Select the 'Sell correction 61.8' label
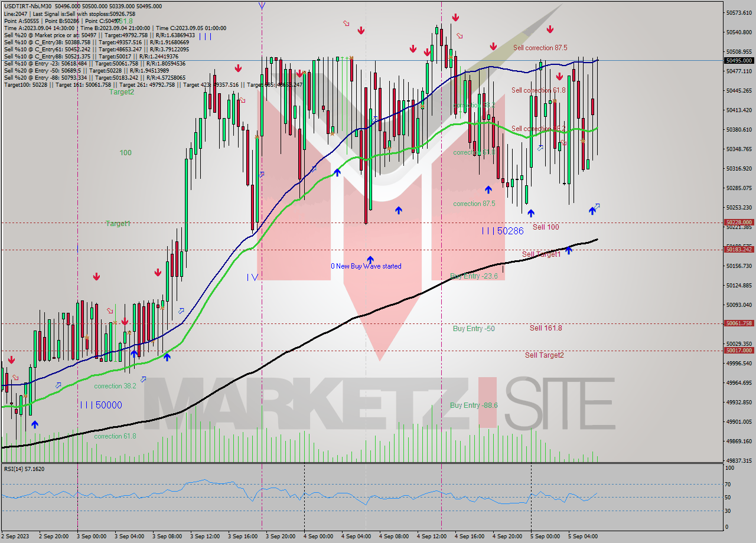The image size is (756, 543). (x=539, y=90)
